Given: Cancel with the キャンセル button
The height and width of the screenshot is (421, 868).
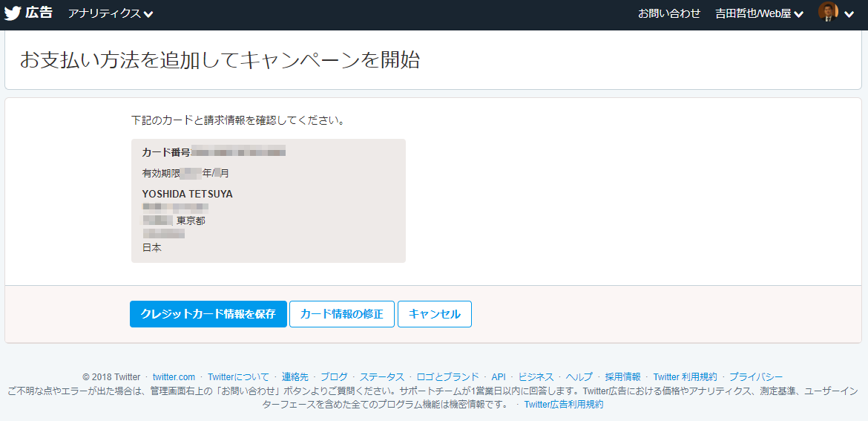Looking at the screenshot, I should 435,314.
